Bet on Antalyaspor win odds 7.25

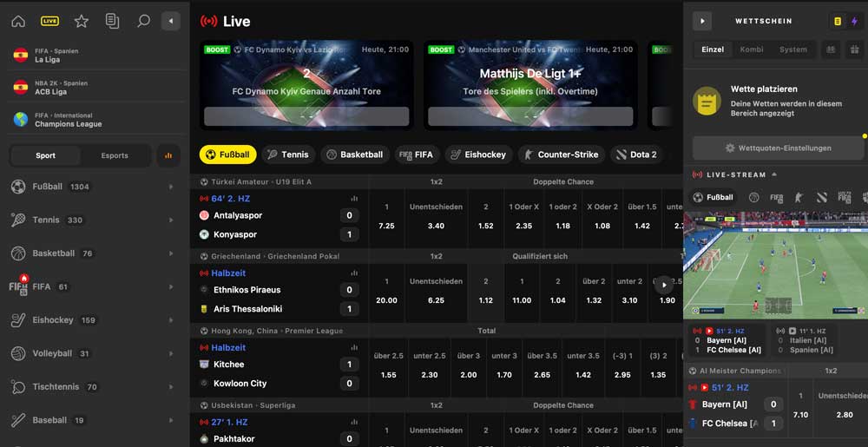(386, 219)
